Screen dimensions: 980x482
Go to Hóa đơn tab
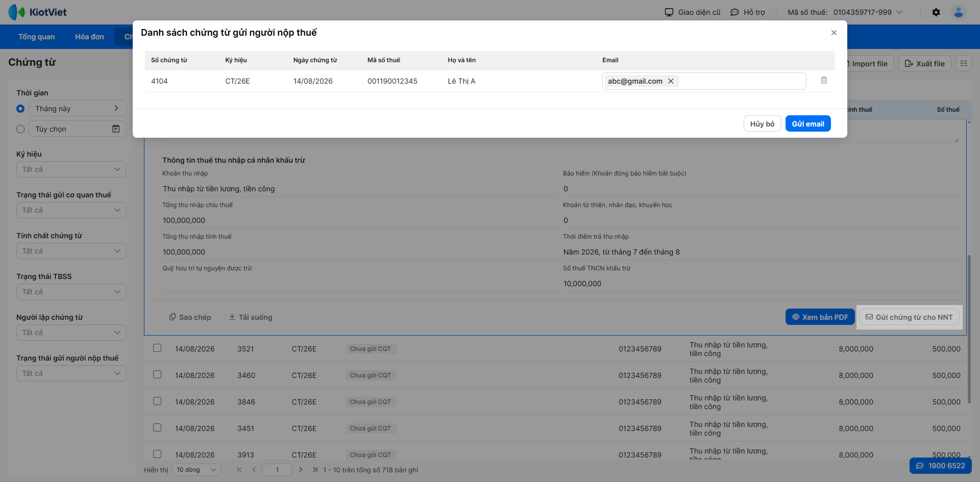tap(90, 37)
